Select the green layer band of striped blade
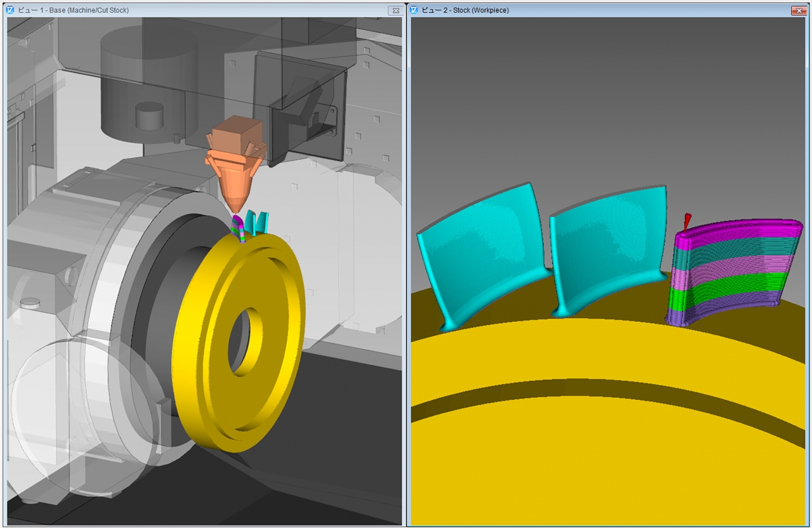 coord(730,284)
